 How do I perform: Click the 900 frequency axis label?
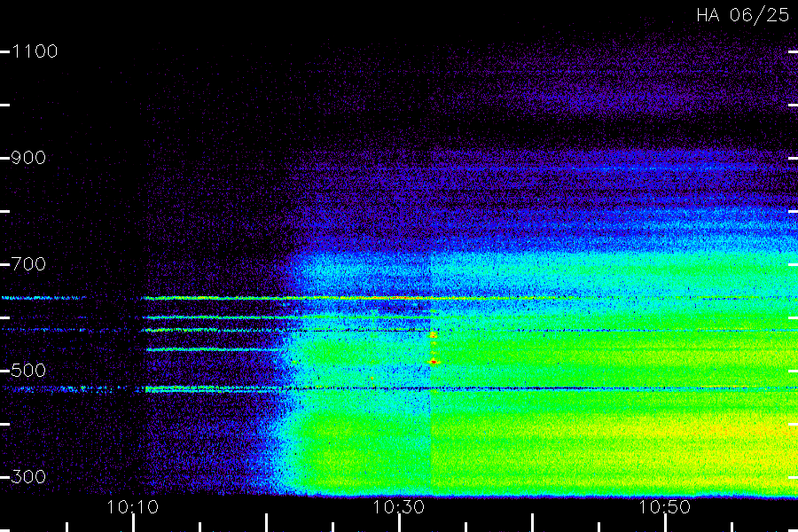[28, 158]
